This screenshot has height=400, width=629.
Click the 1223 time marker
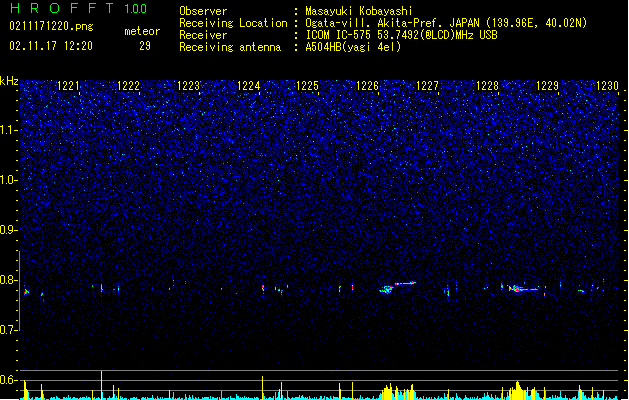click(188, 86)
